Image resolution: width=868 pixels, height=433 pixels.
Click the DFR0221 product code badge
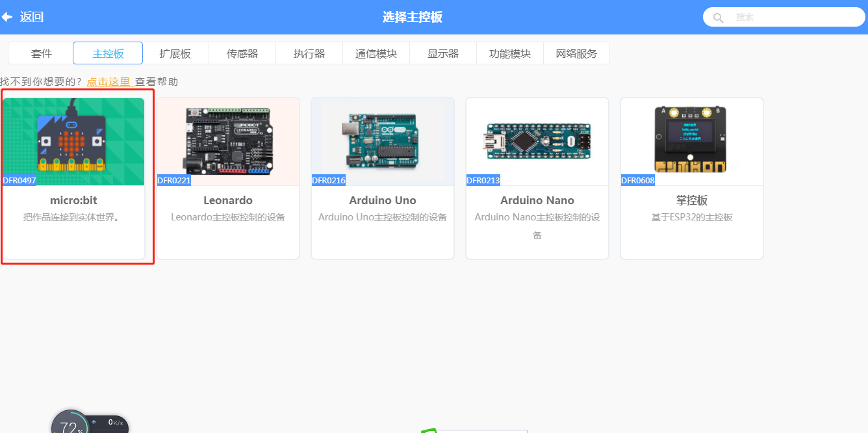pos(174,180)
